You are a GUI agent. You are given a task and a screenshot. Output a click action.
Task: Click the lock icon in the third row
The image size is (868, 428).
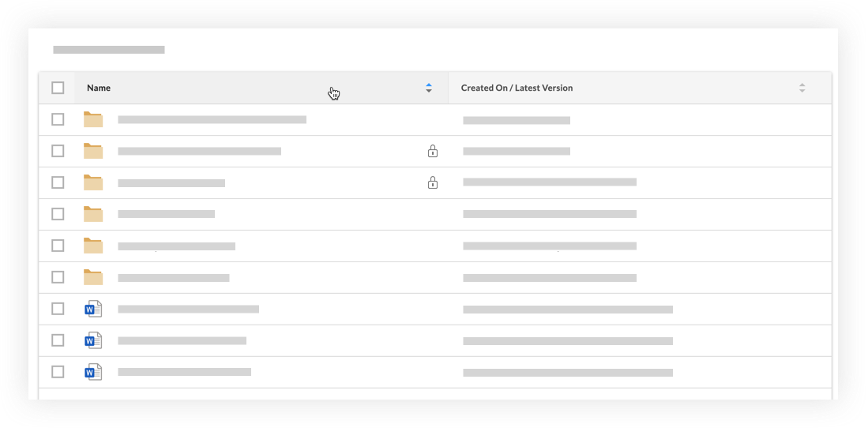pyautogui.click(x=432, y=182)
